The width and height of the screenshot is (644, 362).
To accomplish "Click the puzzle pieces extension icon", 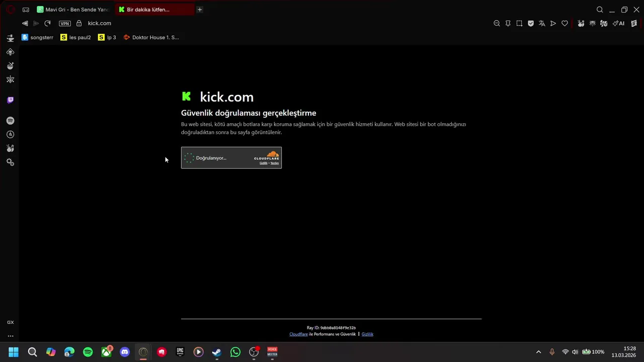I will (604, 23).
